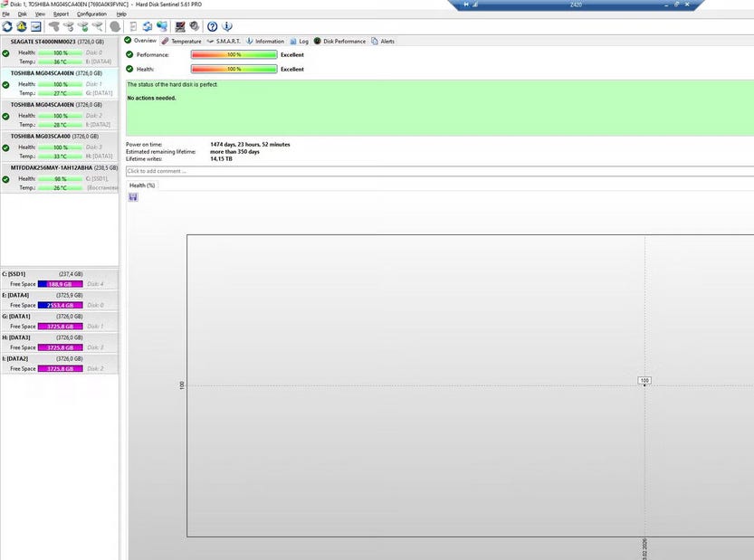Image resolution: width=754 pixels, height=560 pixels.
Task: Click the Help question mark icon
Action: click(x=212, y=26)
